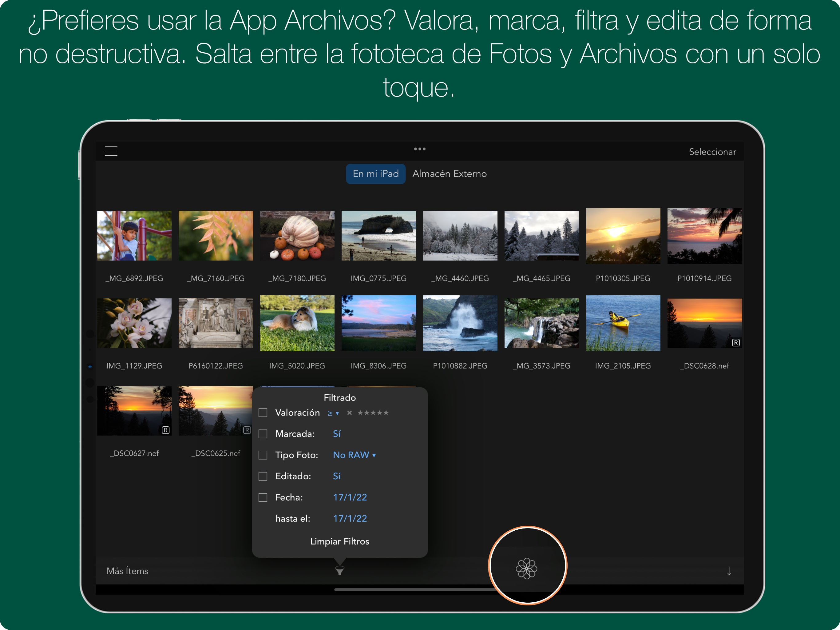Viewport: 840px width, 630px height.
Task: Tap the three-dot multitasking icon
Action: [x=420, y=149]
